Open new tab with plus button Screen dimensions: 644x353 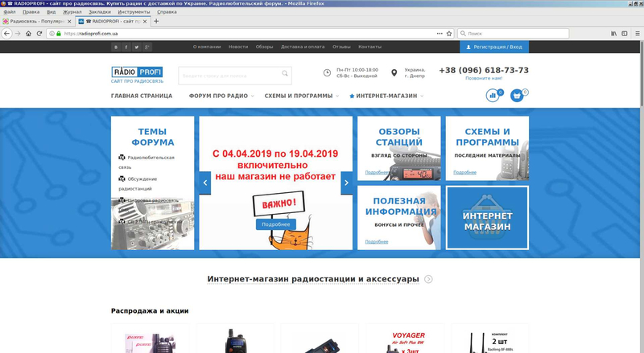[156, 21]
